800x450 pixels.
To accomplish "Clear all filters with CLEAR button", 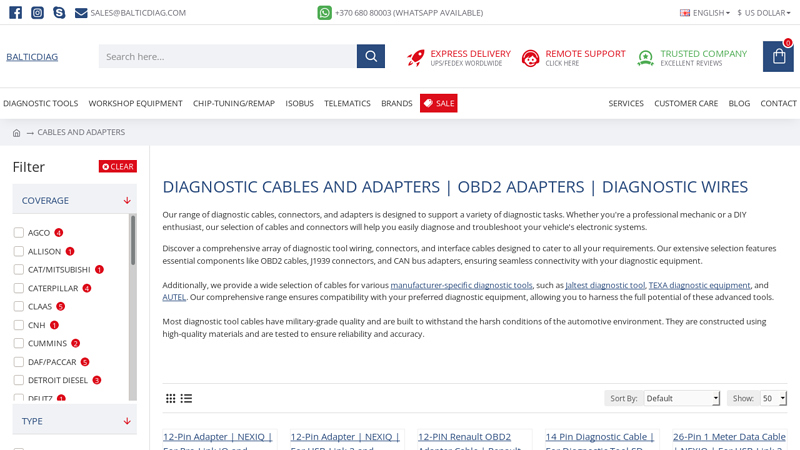I will [118, 166].
